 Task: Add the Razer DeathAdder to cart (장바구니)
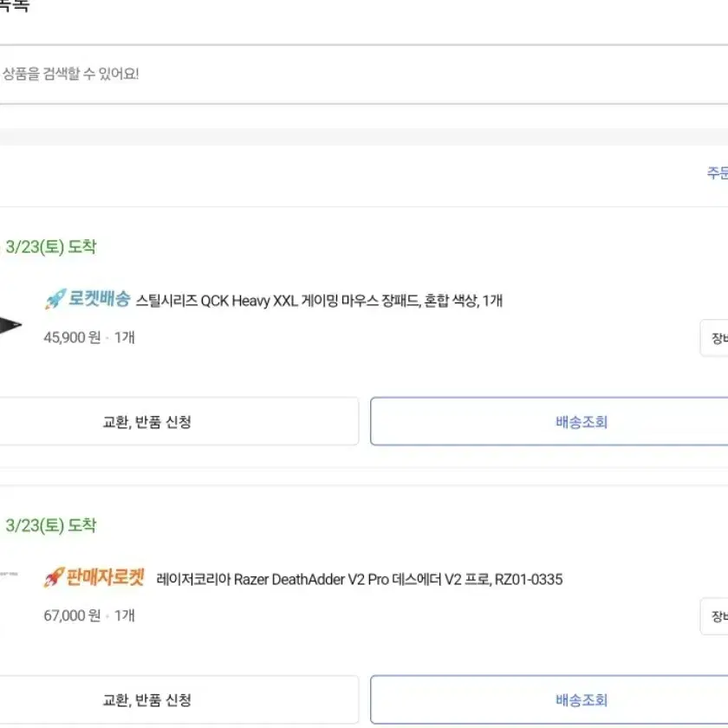point(714,616)
